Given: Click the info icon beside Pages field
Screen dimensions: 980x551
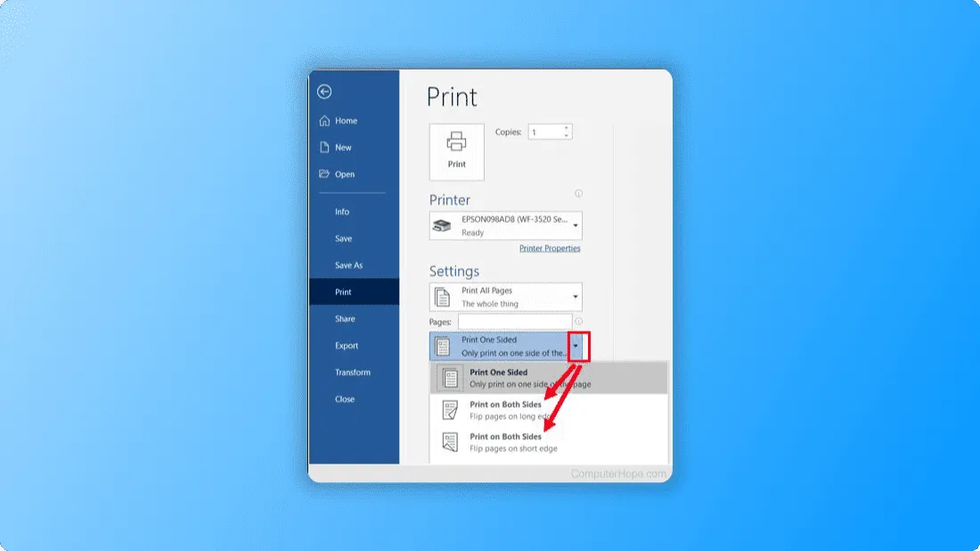Looking at the screenshot, I should (x=579, y=322).
